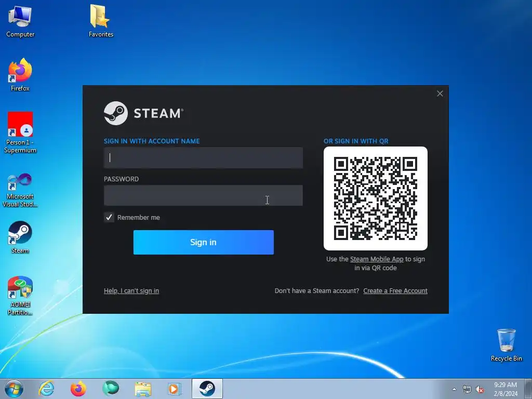The image size is (532, 399).
Task: Focus the password input field
Action: [203, 195]
